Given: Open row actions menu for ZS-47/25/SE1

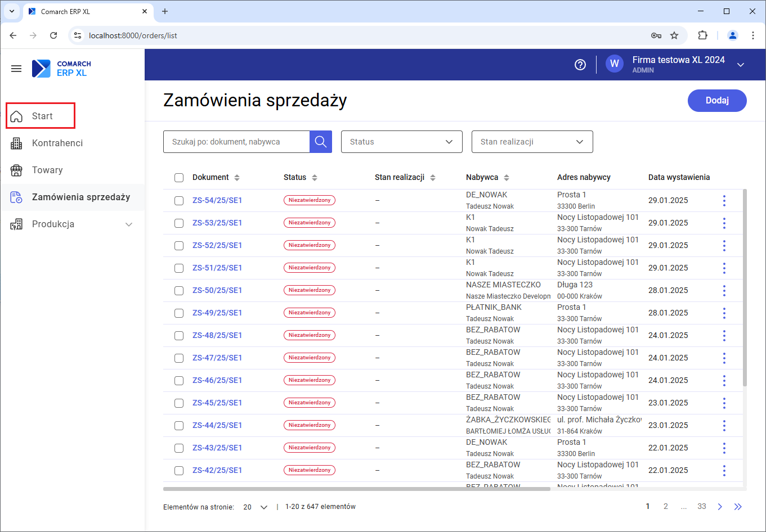Looking at the screenshot, I should coord(724,358).
